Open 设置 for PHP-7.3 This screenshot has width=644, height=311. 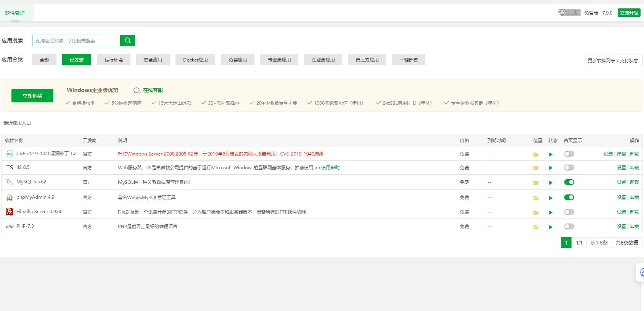(621, 227)
